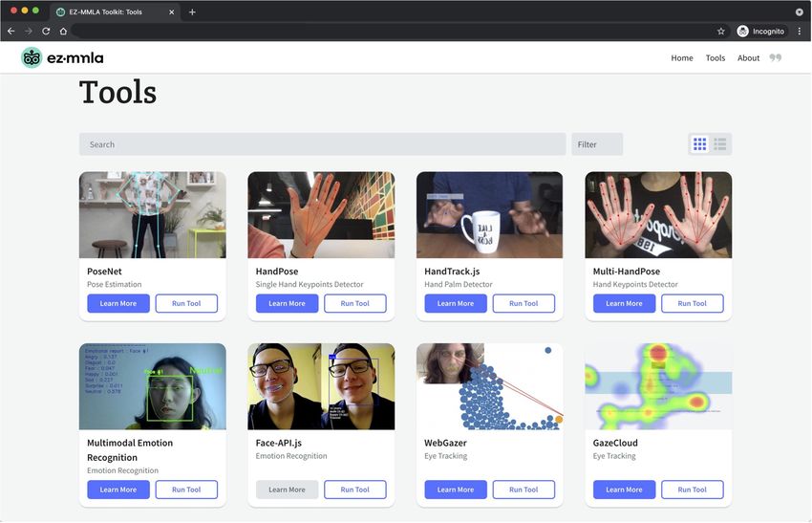Click the HandPose card title
The image size is (812, 523).
coord(277,272)
